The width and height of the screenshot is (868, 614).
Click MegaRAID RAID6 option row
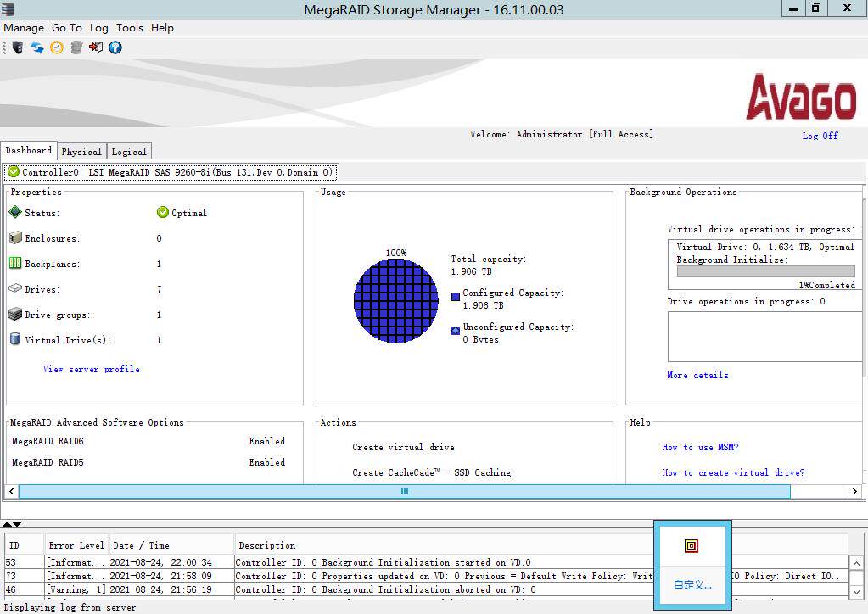(x=148, y=441)
